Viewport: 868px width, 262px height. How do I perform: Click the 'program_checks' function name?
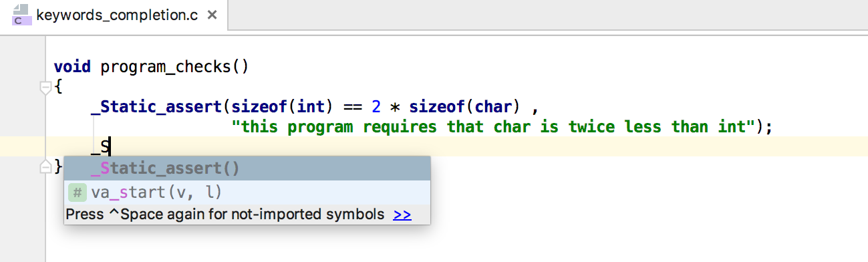coord(166,67)
